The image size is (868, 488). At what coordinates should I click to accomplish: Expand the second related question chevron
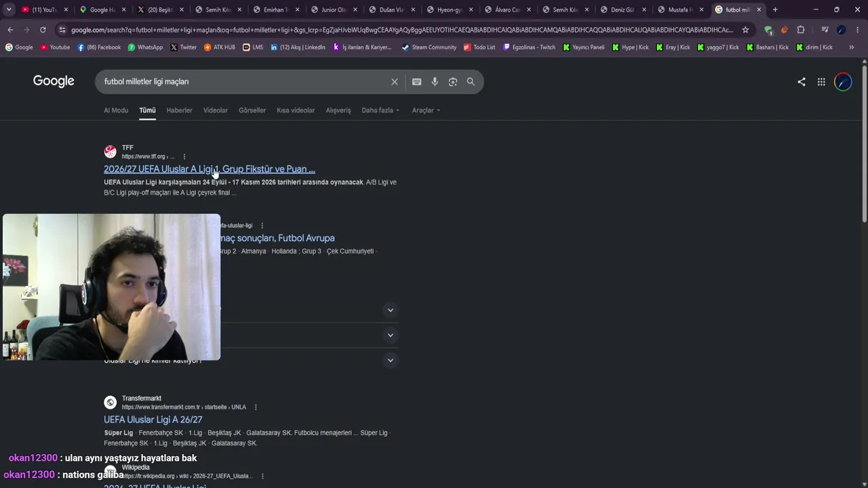pos(390,335)
